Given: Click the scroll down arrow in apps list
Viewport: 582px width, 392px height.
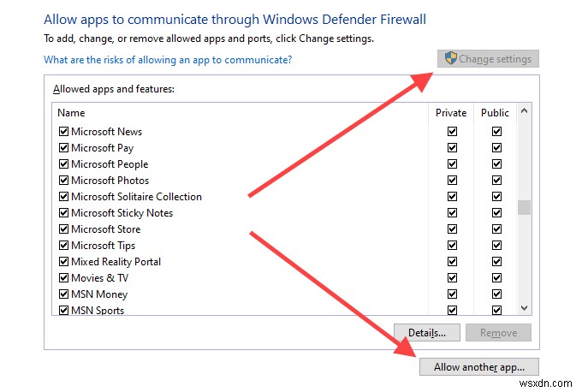Looking at the screenshot, I should point(524,308).
